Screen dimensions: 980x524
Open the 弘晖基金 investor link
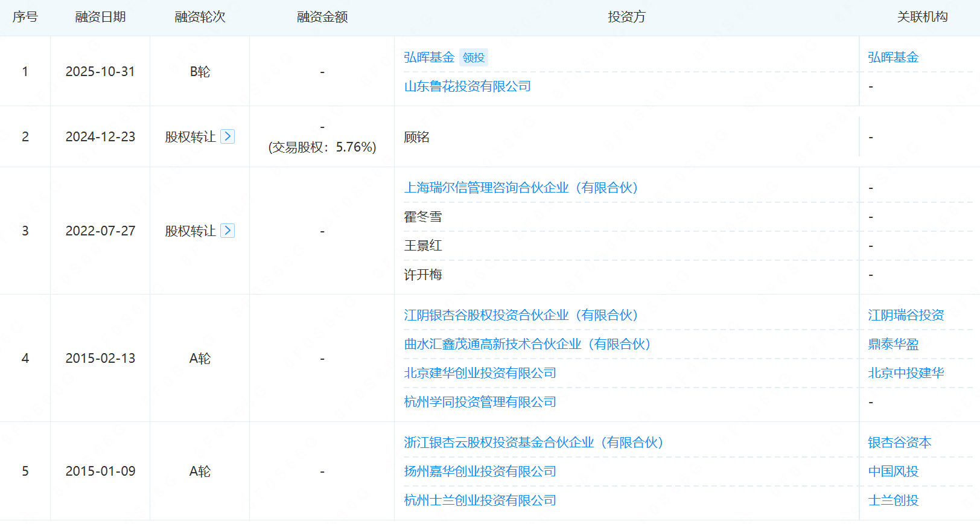[429, 57]
